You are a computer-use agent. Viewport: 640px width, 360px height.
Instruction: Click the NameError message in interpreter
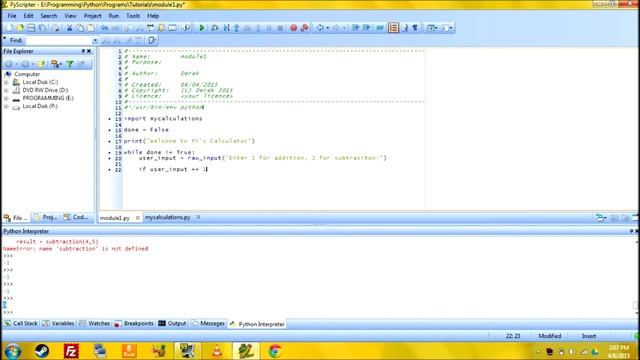(x=76, y=249)
